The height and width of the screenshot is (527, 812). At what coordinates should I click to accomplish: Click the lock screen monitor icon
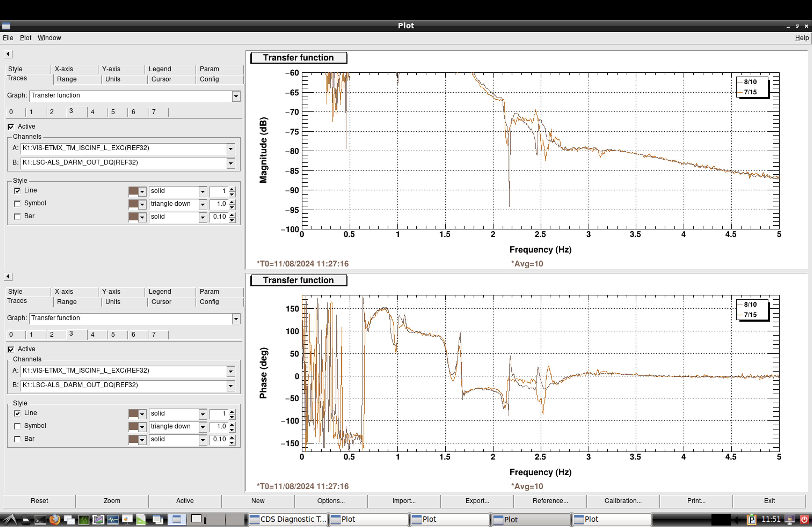tap(790, 519)
